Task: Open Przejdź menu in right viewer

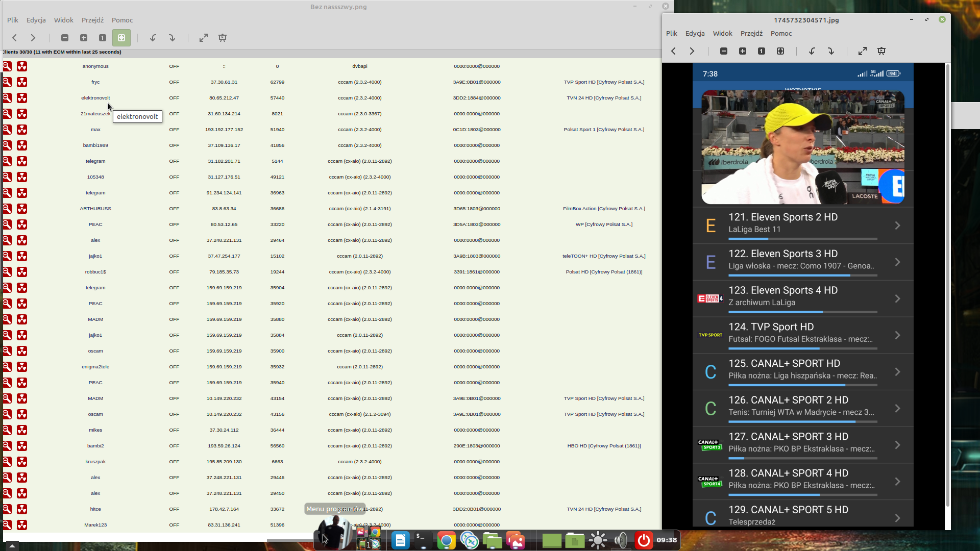Action: [x=751, y=33]
